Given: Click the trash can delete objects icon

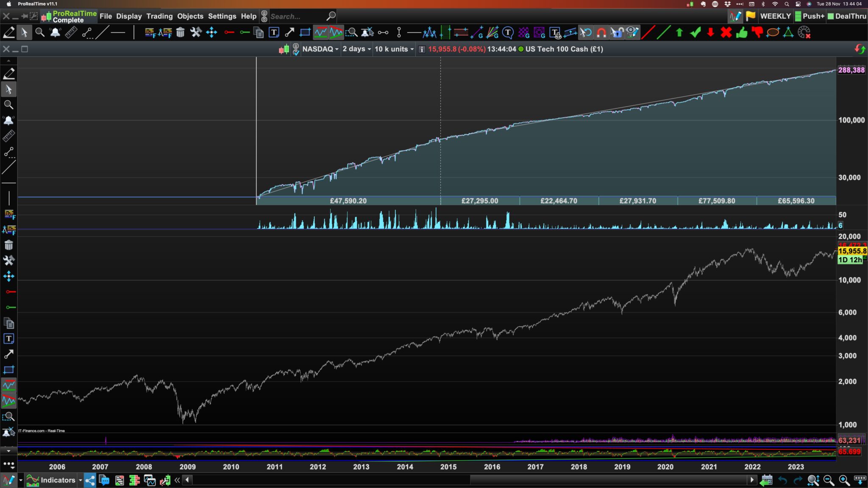Looking at the screenshot, I should pos(181,33).
